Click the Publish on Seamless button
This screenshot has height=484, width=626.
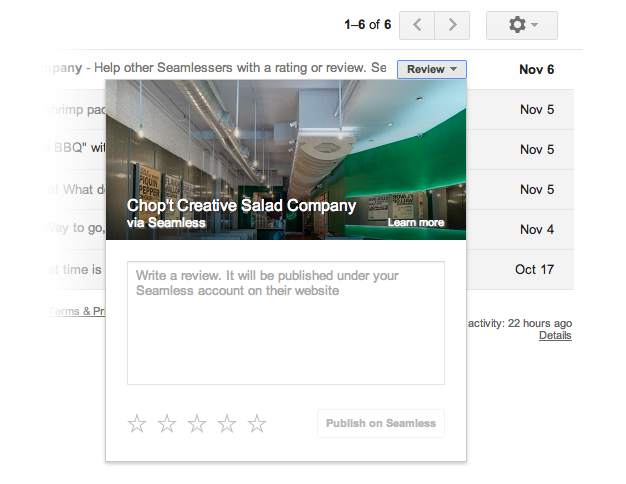pyautogui.click(x=381, y=423)
